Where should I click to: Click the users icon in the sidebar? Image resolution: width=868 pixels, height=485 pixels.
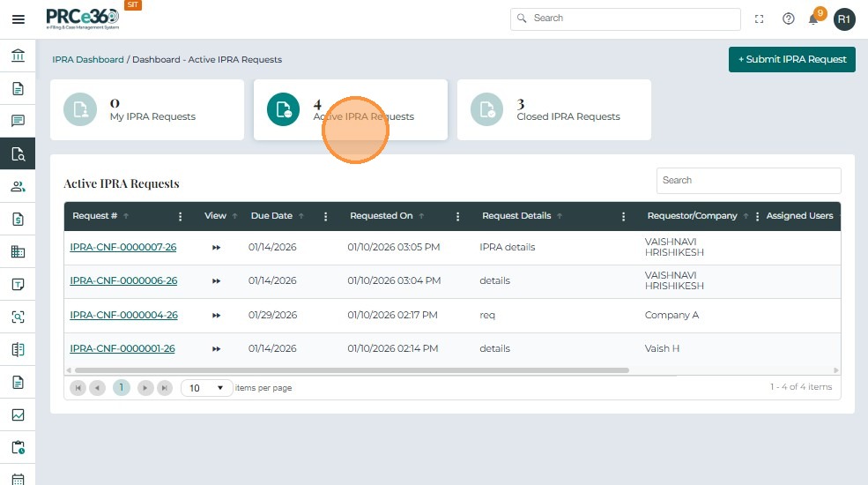[18, 186]
